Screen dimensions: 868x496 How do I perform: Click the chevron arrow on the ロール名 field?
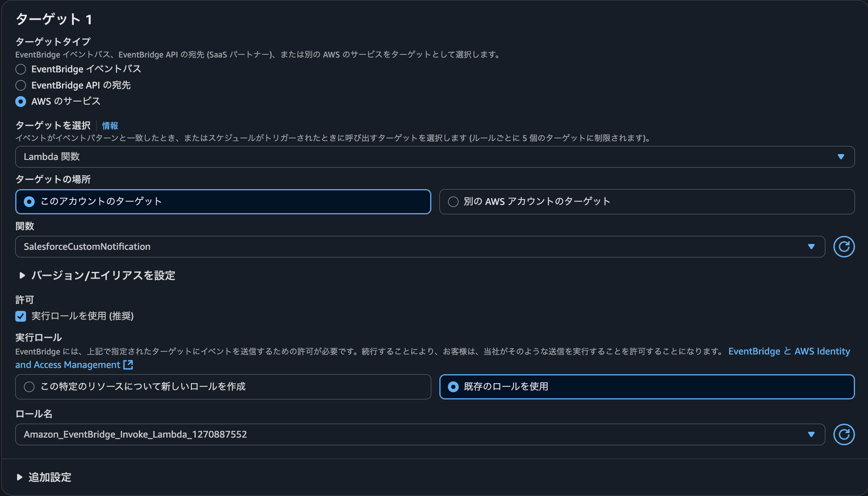[811, 434]
